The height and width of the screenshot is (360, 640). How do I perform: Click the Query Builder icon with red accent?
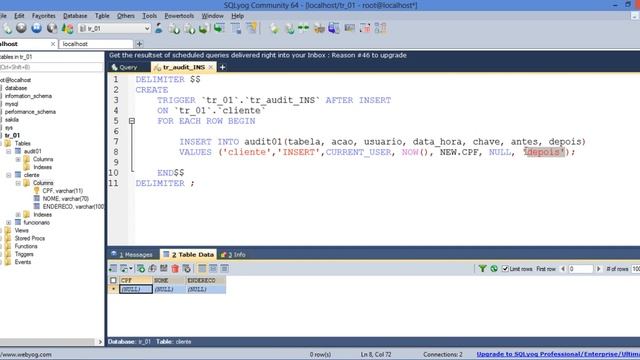(365, 28)
